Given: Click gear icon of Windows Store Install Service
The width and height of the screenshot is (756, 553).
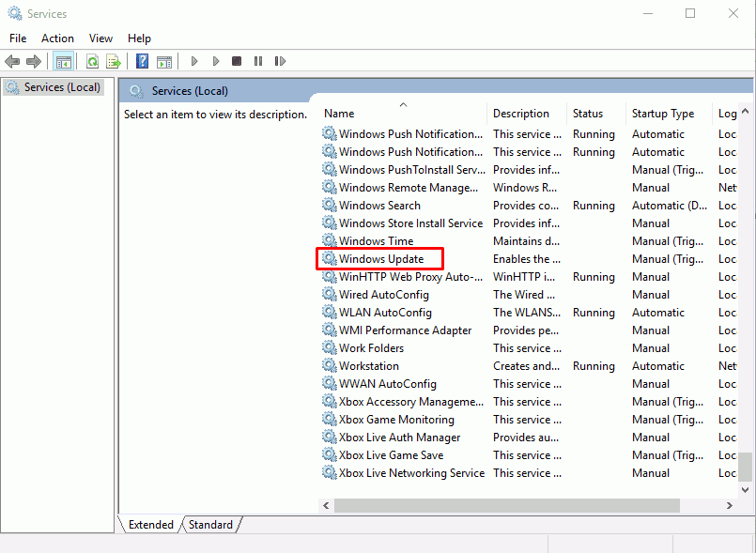Looking at the screenshot, I should [x=330, y=223].
